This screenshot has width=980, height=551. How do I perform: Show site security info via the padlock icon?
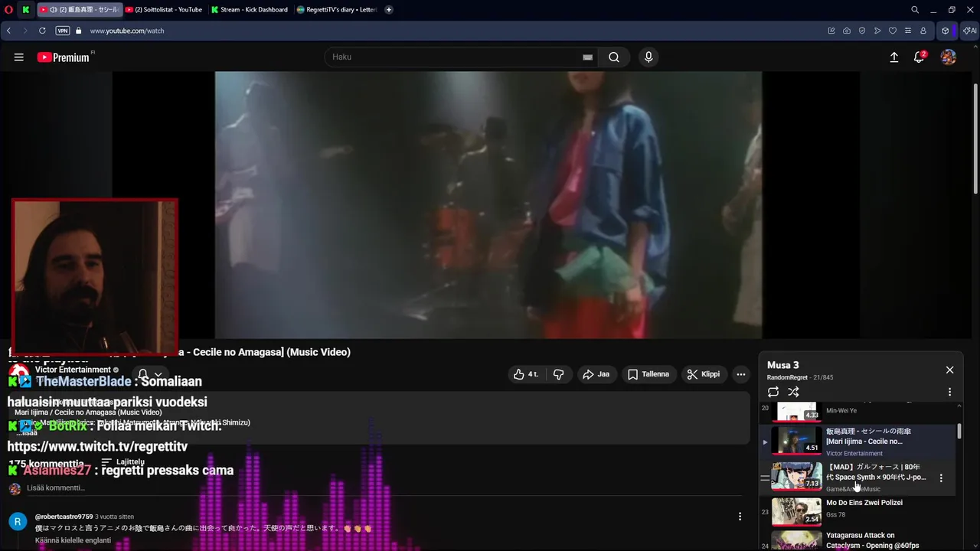click(78, 31)
